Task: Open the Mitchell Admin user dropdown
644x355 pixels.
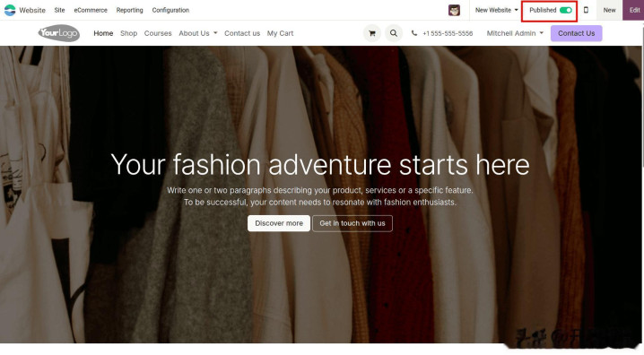Action: pos(515,33)
